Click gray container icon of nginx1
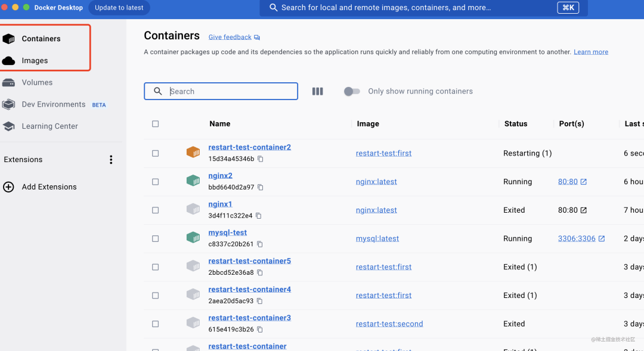This screenshot has width=644, height=351. pos(193,209)
